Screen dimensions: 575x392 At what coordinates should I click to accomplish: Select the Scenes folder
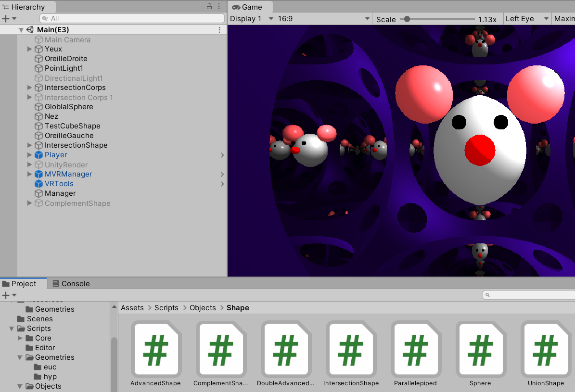coord(35,319)
